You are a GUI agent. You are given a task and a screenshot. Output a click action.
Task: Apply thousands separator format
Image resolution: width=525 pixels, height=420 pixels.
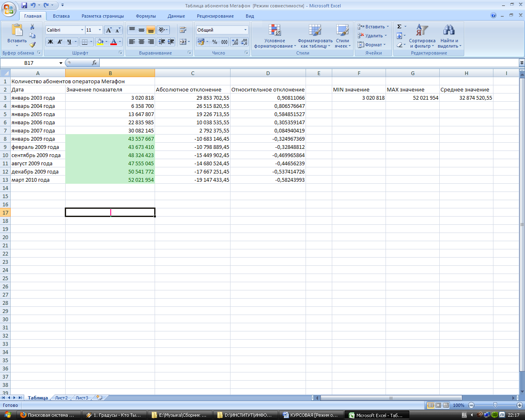[224, 42]
